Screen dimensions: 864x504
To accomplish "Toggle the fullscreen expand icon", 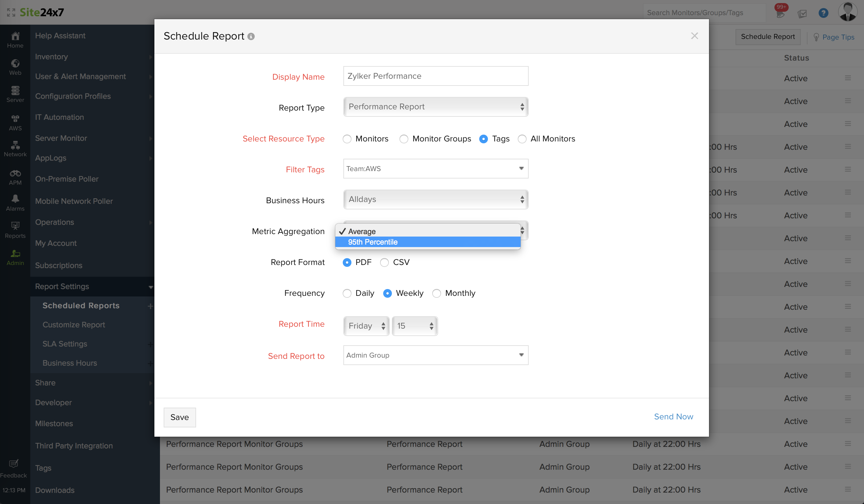I will (x=11, y=12).
